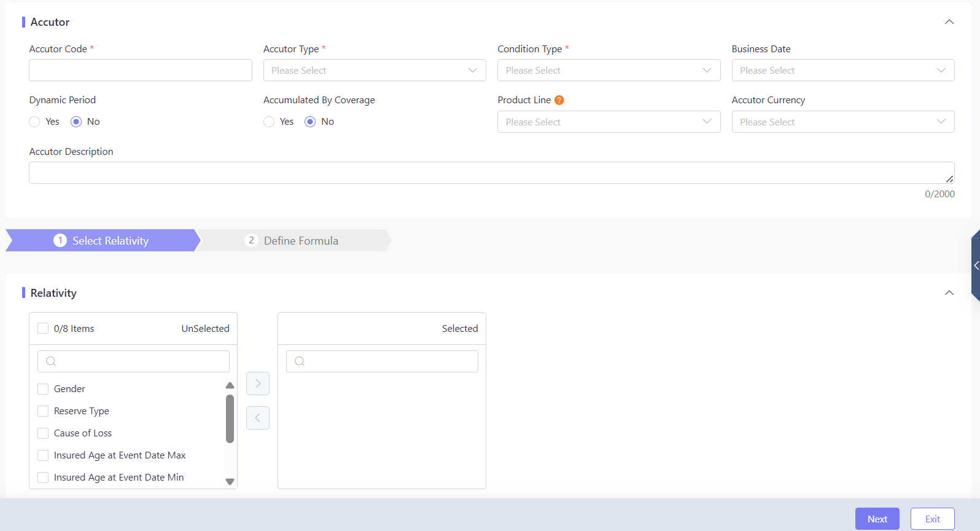980x531 pixels.
Task: Open the Accutor Type dropdown
Action: pos(375,70)
